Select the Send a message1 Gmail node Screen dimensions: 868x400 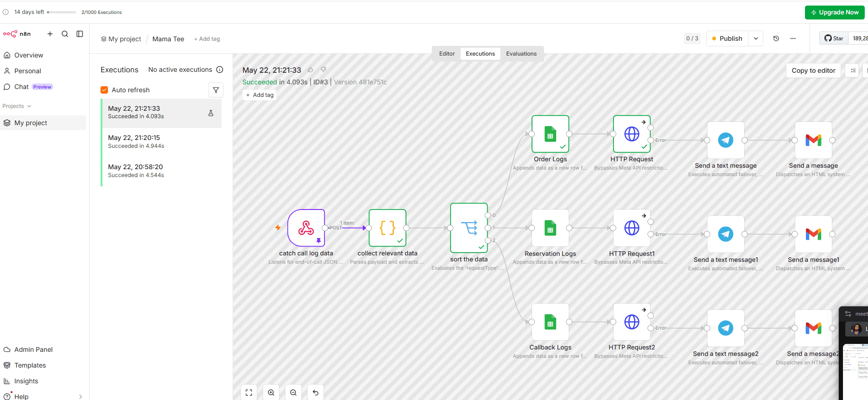(813, 234)
